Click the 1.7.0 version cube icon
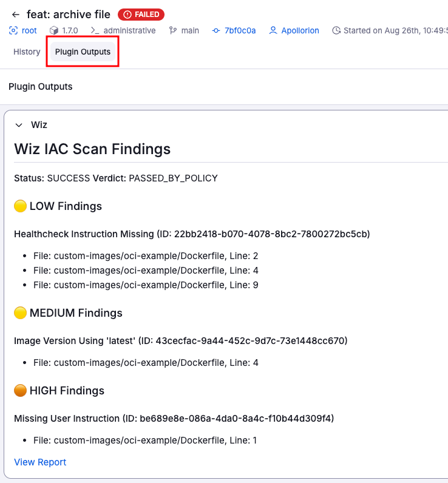This screenshot has width=448, height=483. click(53, 30)
